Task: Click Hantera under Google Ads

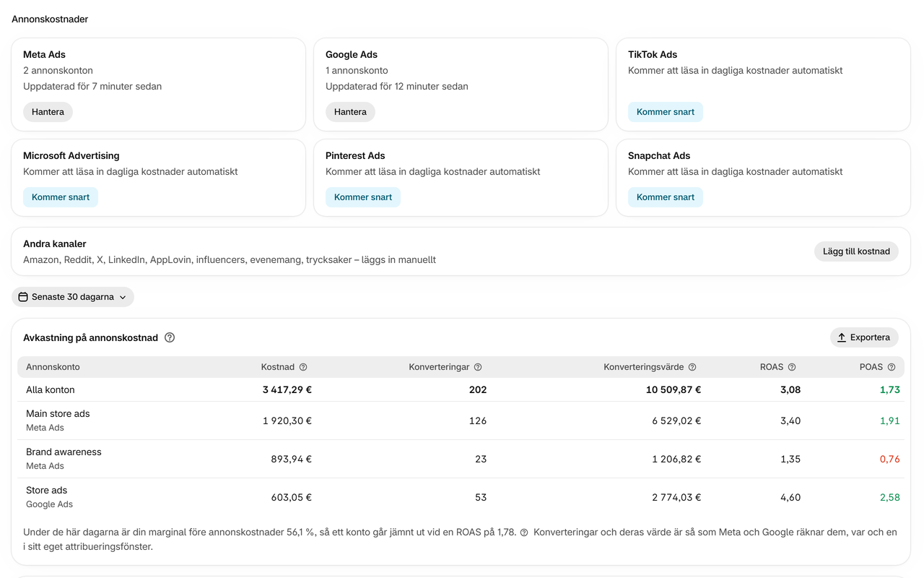Action: [x=350, y=112]
